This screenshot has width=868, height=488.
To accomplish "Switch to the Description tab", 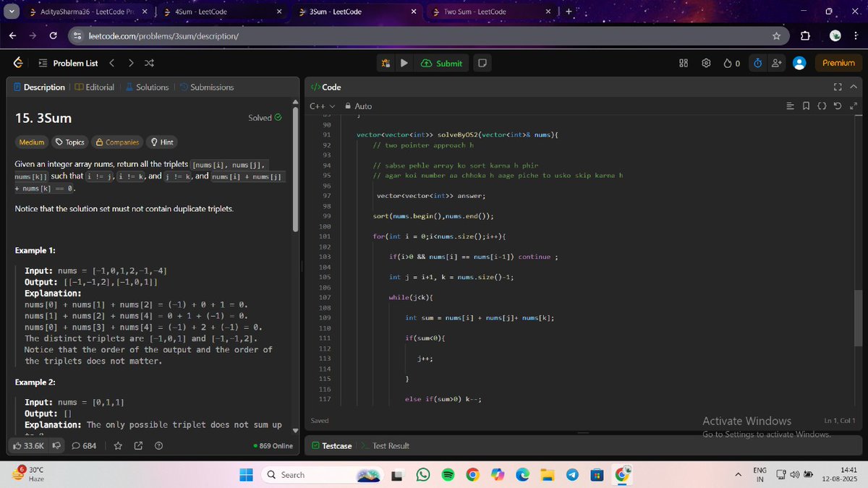I will point(39,87).
